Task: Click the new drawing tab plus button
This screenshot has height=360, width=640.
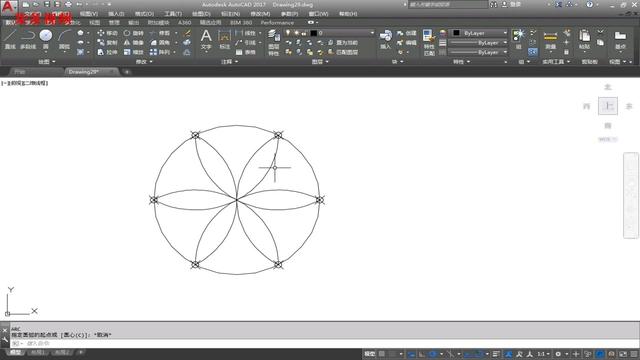Action: [127, 72]
